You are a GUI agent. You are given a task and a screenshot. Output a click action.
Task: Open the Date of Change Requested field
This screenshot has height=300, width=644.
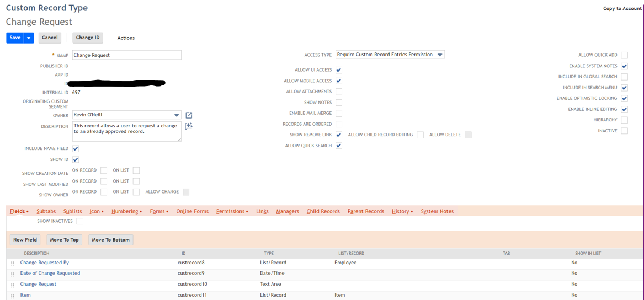50,273
